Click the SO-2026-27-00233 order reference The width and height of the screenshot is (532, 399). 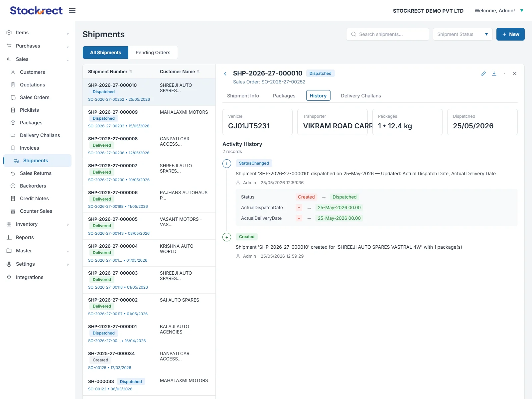(x=106, y=126)
